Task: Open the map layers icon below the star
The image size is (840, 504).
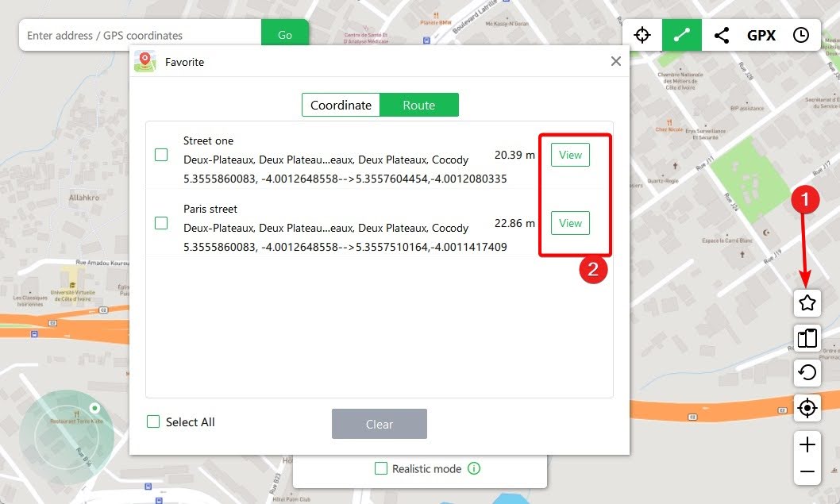Action: [x=807, y=338]
